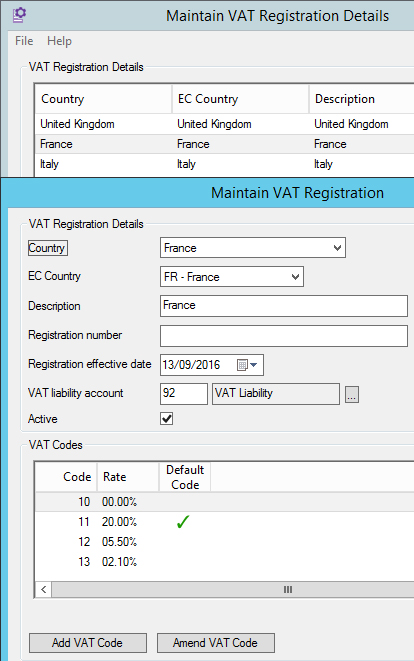Open the Help menu
The width and height of the screenshot is (414, 661).
[x=59, y=41]
